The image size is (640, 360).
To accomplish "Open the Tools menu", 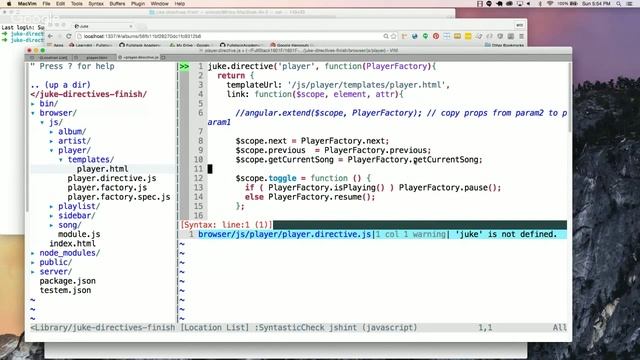I will click(77, 4).
